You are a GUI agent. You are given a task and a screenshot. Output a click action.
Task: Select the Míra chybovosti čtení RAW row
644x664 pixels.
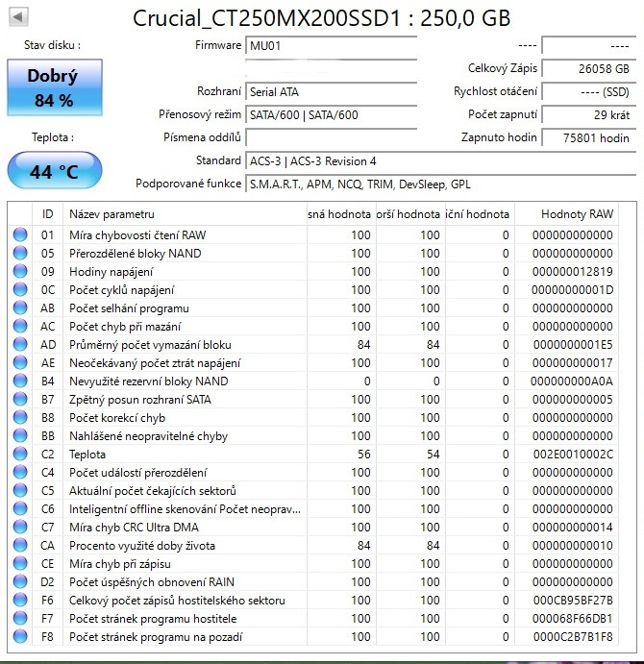pos(313,234)
